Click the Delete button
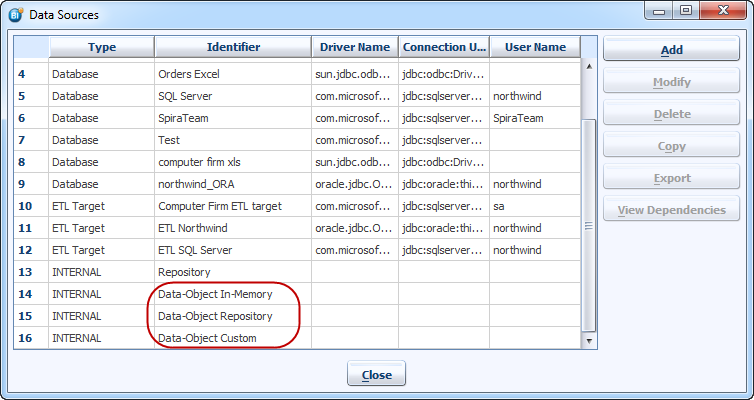 (671, 114)
